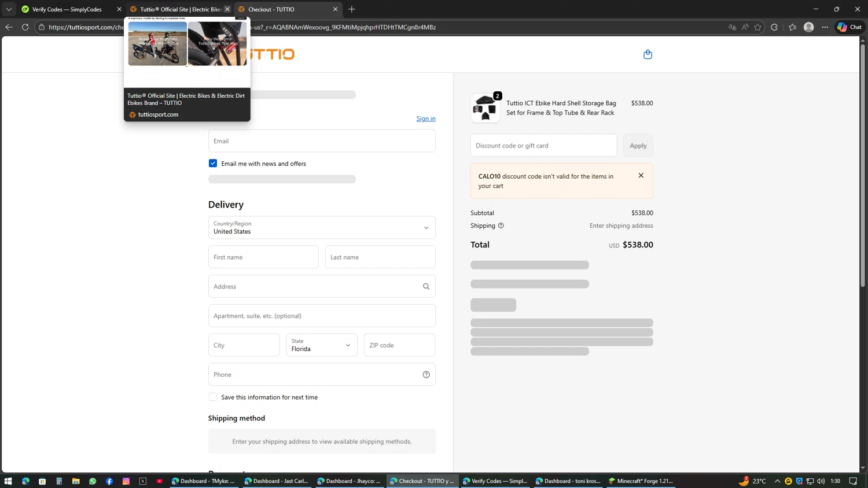Switch to Dashboard - Jhayco taskbar window
The image size is (868, 488).
[350, 481]
